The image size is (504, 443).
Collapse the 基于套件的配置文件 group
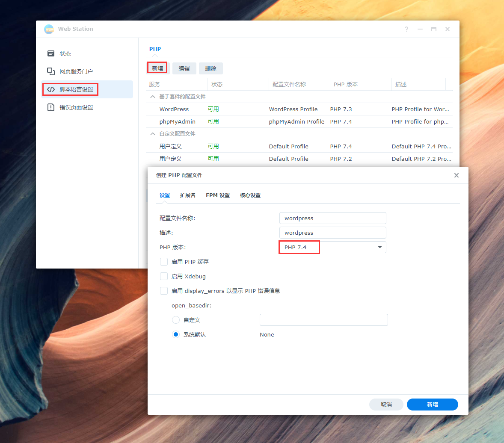[x=153, y=97]
